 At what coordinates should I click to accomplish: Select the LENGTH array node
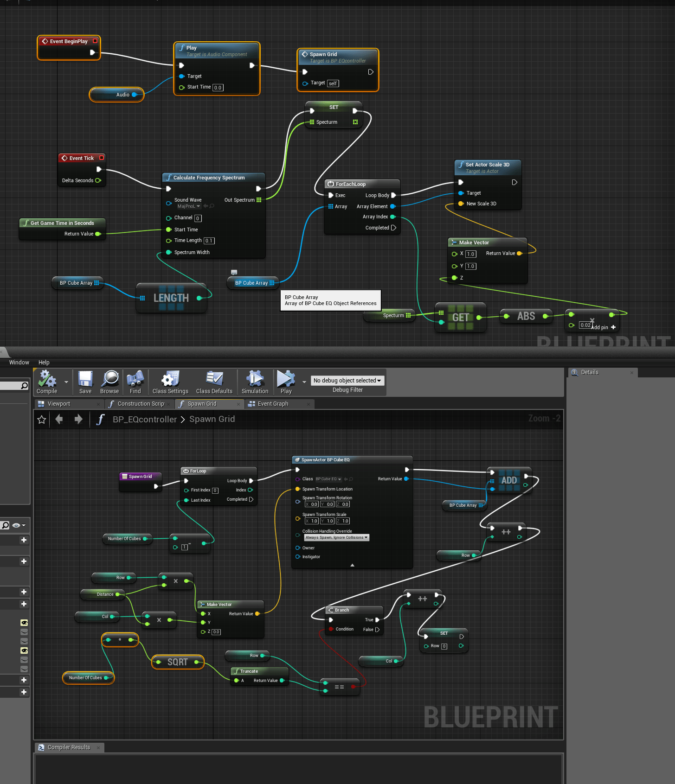[x=171, y=298]
